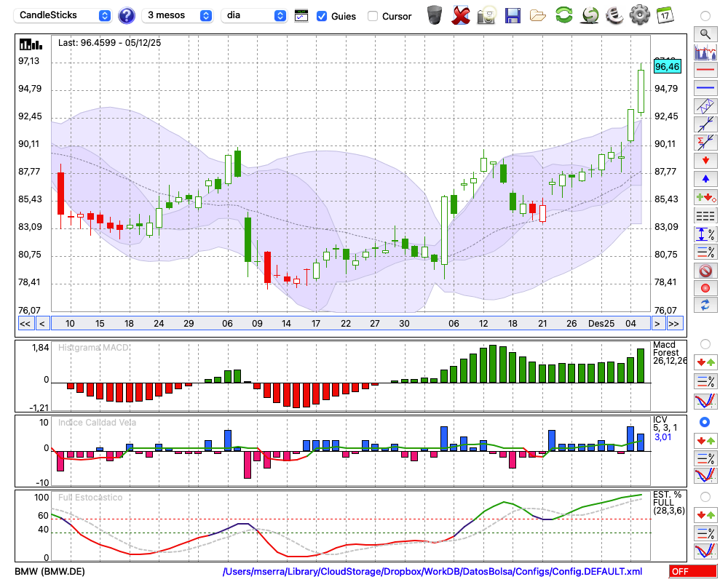
Task: Click the magnifying glass zoom tool
Action: 705,33
